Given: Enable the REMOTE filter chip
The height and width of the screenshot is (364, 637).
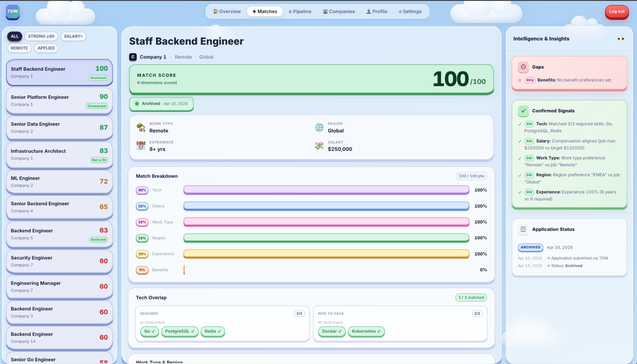Looking at the screenshot, I should 19,48.
